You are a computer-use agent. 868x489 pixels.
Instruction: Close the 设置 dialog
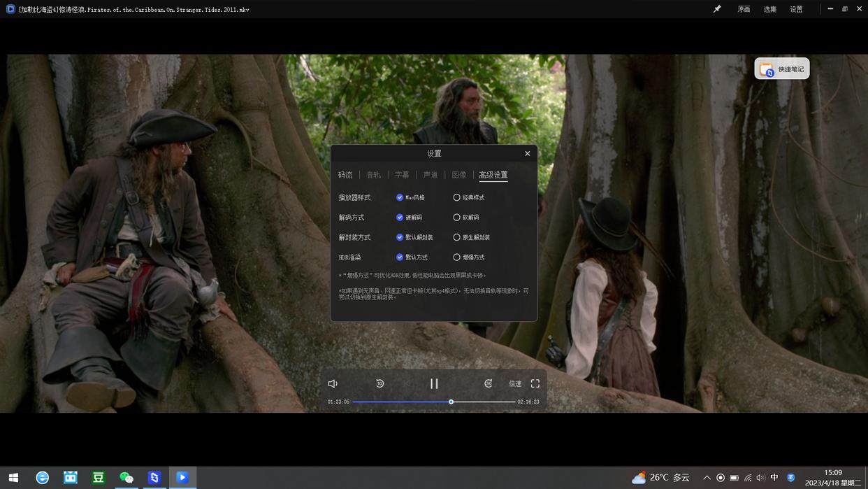pos(528,153)
